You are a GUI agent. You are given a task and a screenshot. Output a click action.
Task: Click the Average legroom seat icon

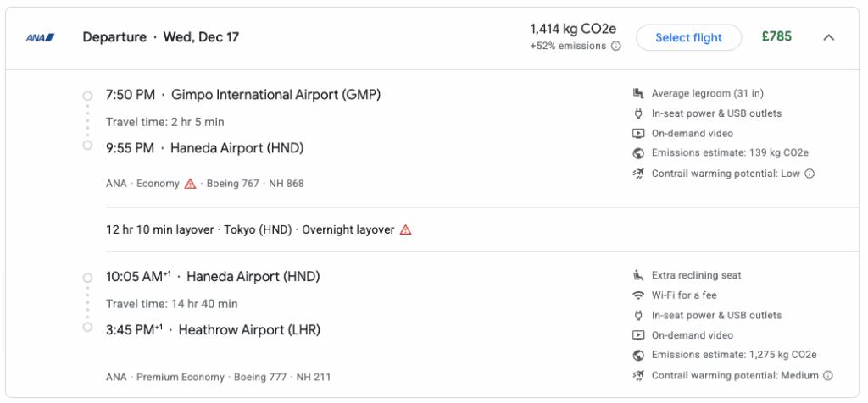638,93
